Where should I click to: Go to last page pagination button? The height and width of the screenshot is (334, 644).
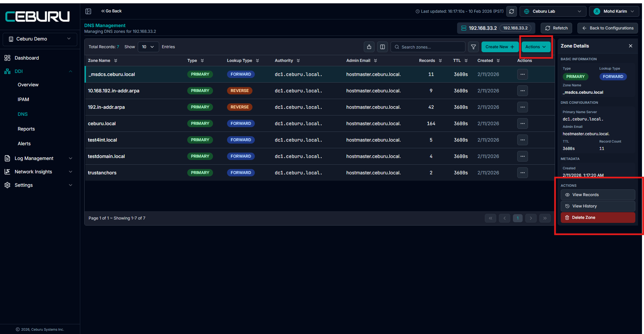(545, 218)
